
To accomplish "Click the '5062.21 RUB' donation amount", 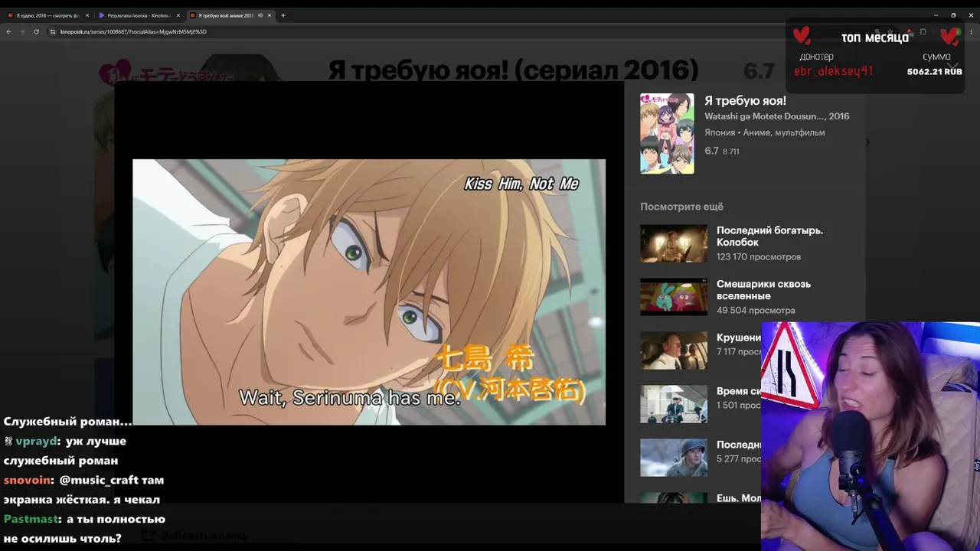I will pos(934,72).
